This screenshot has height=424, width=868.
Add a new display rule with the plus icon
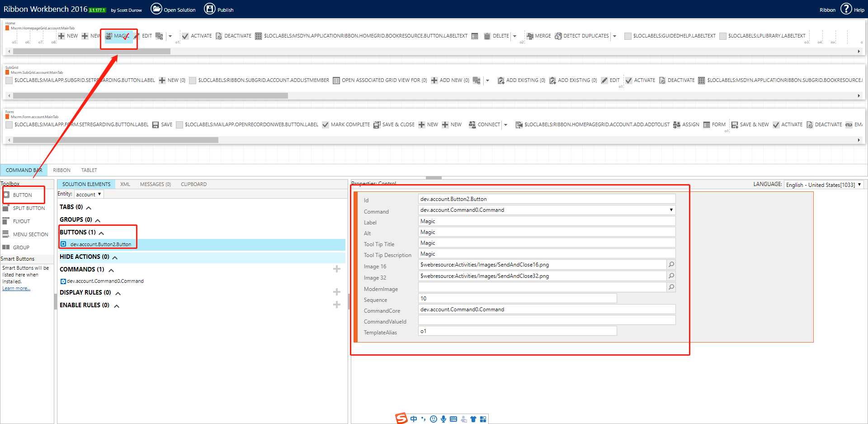point(337,292)
